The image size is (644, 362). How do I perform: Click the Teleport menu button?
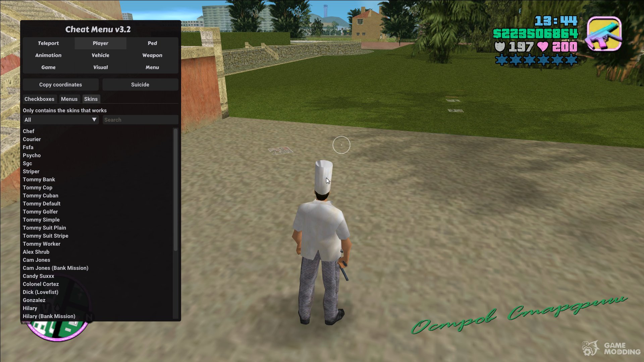click(48, 43)
